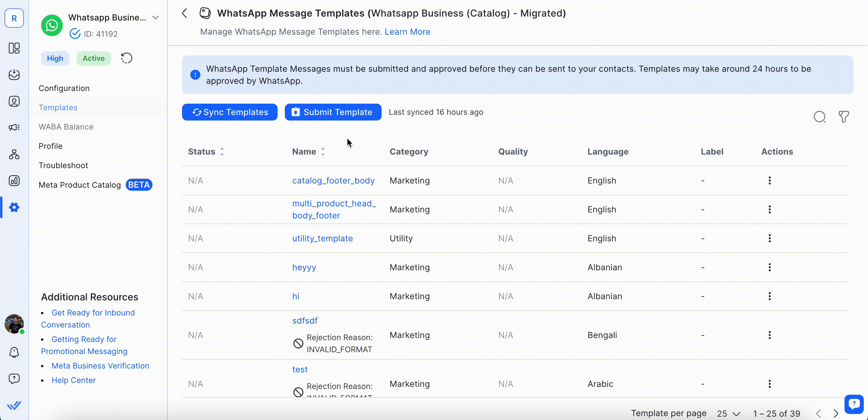The image size is (868, 420).
Task: Open actions menu for utility_template row
Action: click(770, 238)
